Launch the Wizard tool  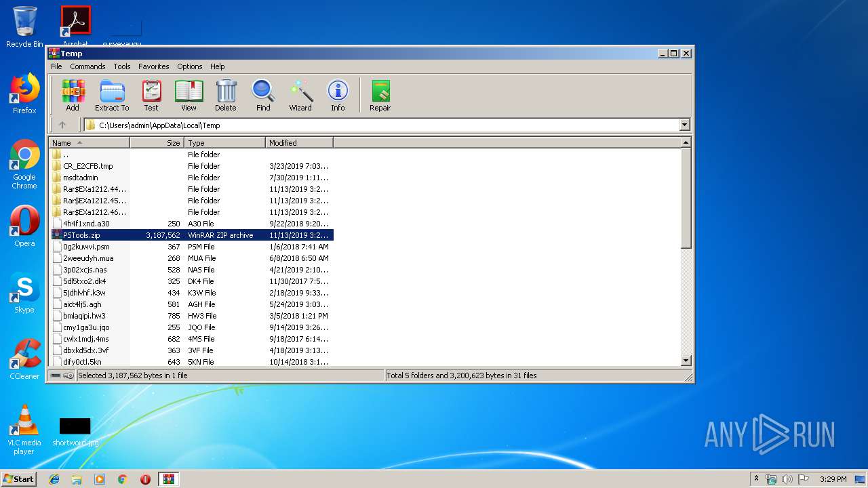pos(300,96)
